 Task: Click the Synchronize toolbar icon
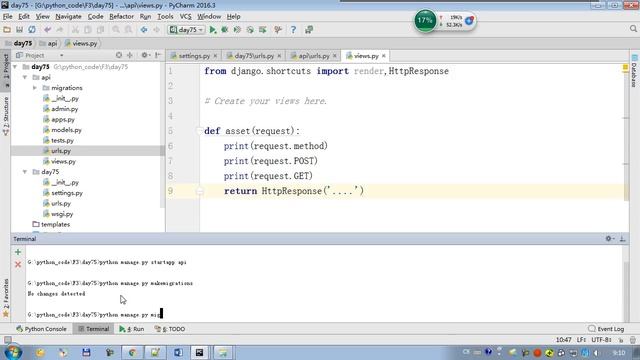click(x=32, y=30)
